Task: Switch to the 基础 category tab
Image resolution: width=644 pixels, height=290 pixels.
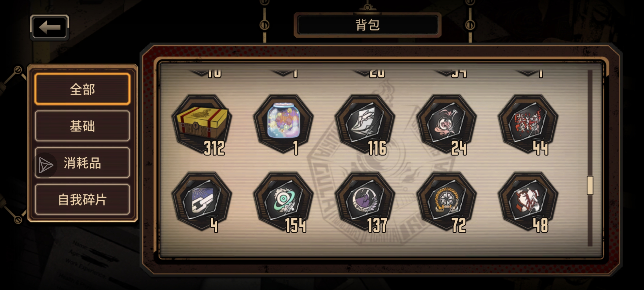Action: 82,126
